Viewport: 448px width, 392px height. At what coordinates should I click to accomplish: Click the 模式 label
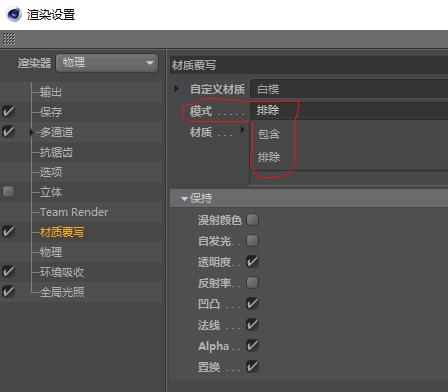[x=201, y=111]
